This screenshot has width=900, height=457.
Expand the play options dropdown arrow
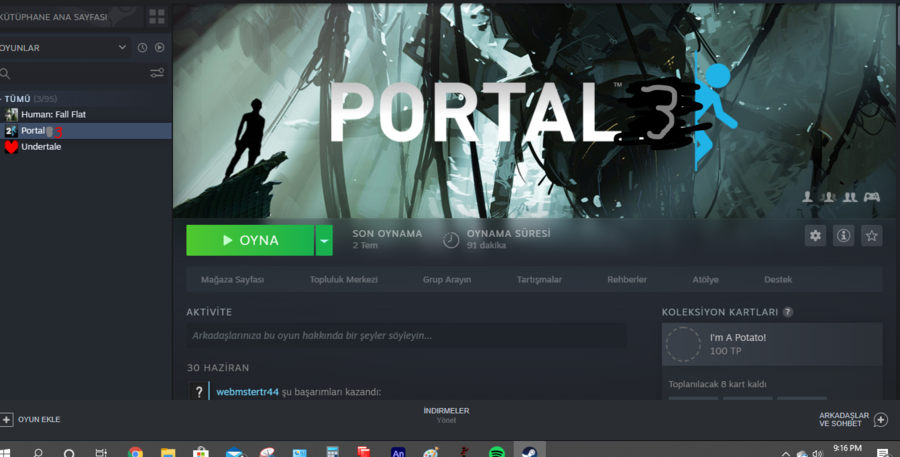coord(324,240)
